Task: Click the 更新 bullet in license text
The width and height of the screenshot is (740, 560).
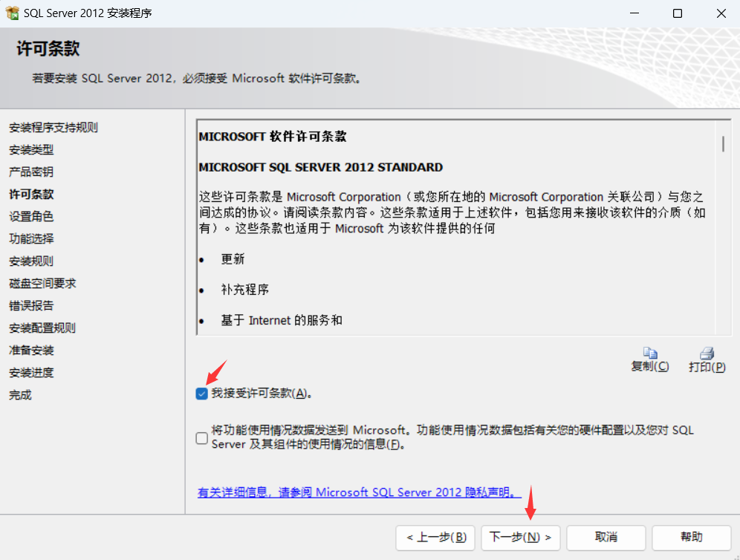Action: pos(233,259)
